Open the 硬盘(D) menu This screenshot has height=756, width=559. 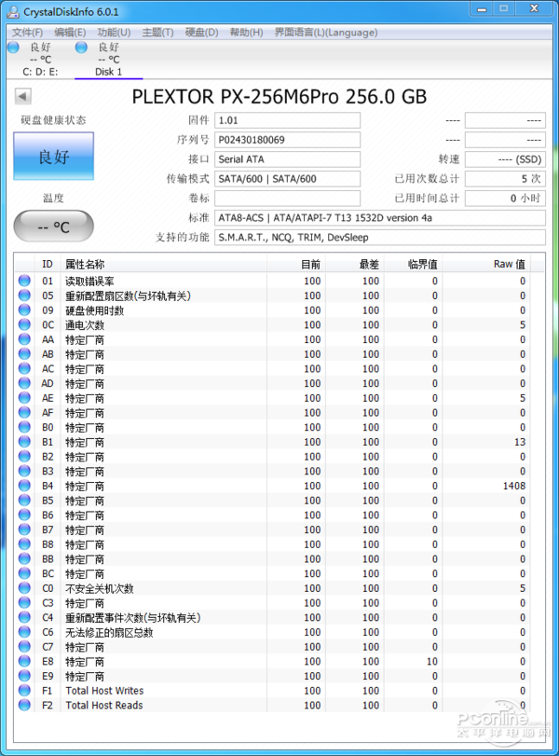point(201,33)
